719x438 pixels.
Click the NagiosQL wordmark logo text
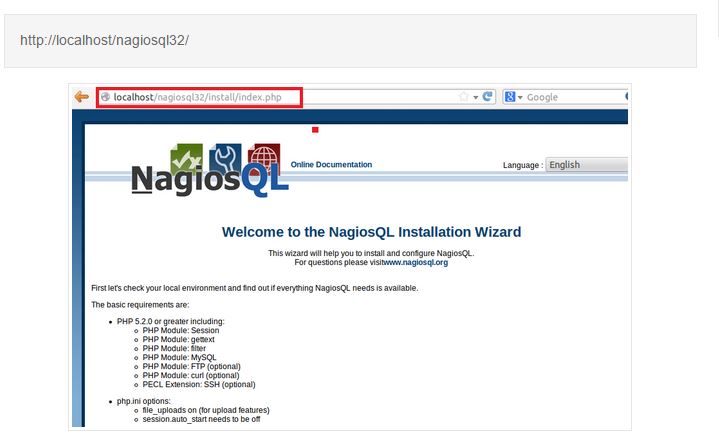(208, 180)
